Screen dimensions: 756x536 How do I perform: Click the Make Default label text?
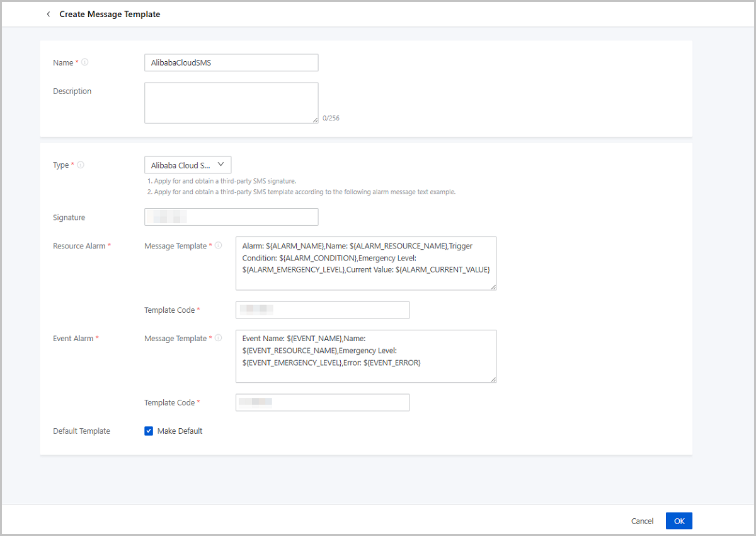tap(180, 431)
